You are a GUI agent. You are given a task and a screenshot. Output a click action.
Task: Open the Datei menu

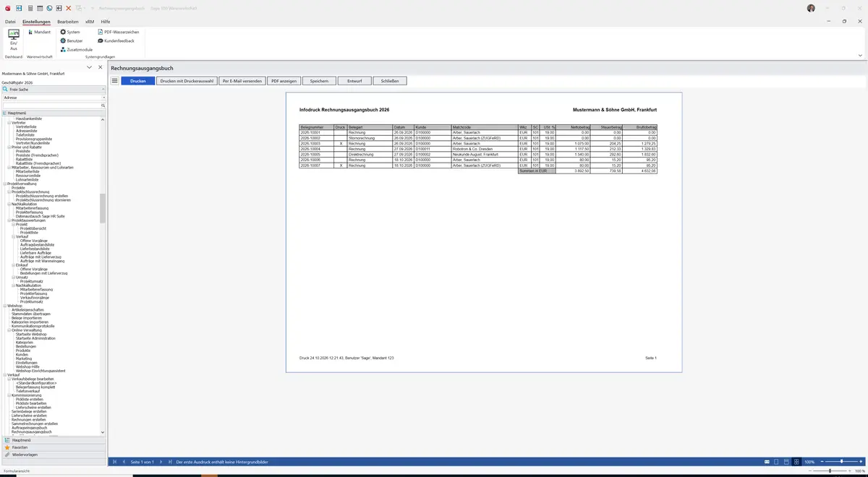click(x=10, y=22)
